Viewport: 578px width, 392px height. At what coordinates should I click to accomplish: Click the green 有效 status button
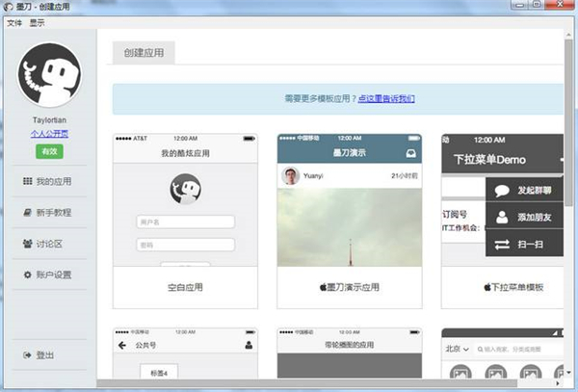49,152
